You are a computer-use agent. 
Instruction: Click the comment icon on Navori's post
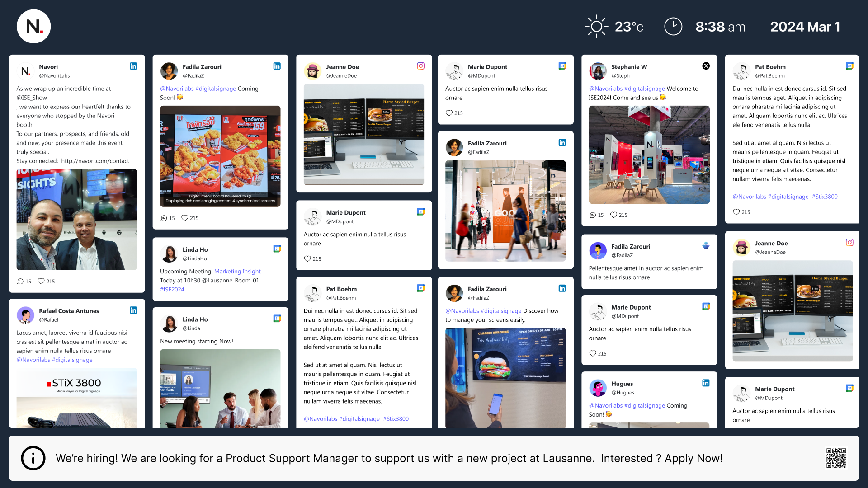click(x=20, y=282)
